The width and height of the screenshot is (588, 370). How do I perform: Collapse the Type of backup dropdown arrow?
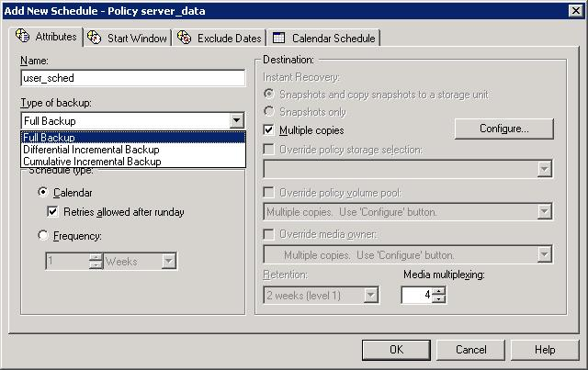pos(236,120)
